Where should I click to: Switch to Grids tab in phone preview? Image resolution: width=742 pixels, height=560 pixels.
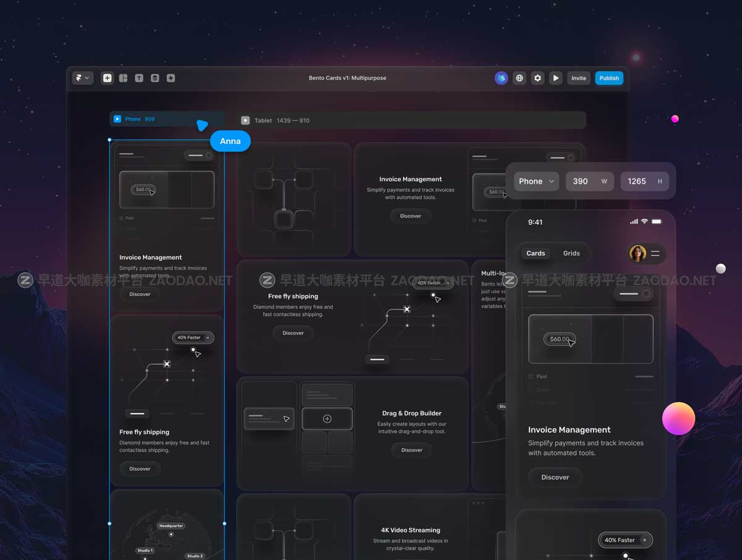click(x=571, y=253)
